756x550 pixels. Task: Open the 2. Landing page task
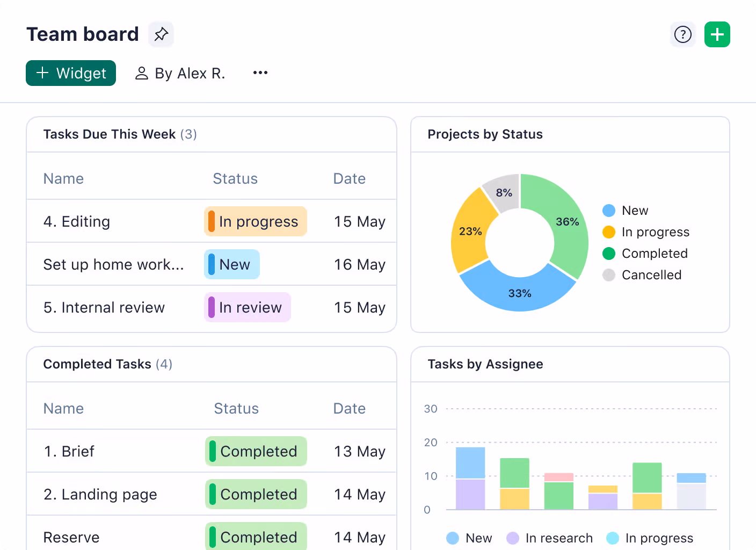100,494
